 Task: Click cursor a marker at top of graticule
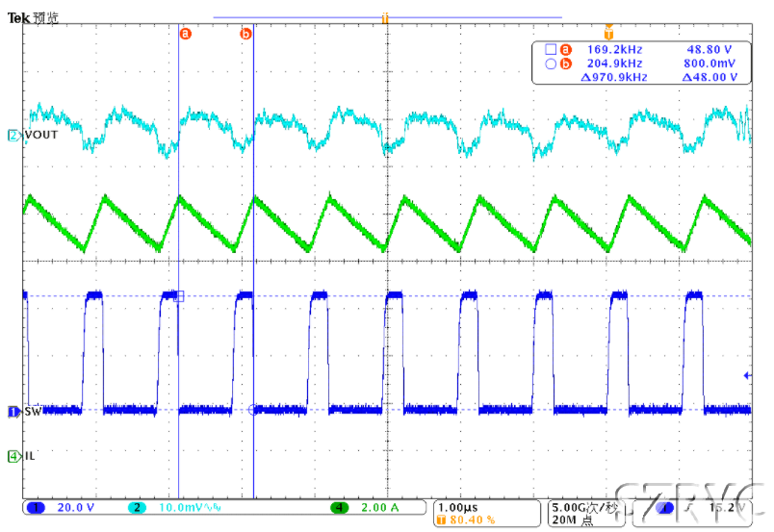186,34
